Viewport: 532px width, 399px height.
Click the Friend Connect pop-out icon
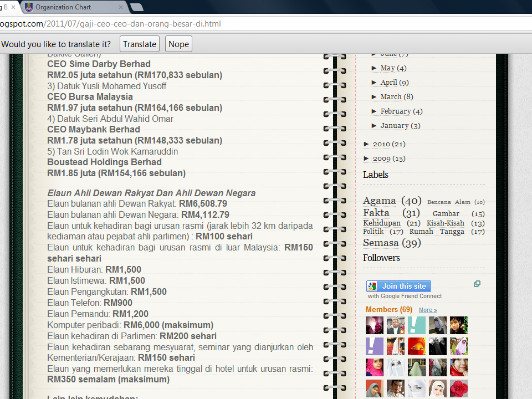point(477,284)
